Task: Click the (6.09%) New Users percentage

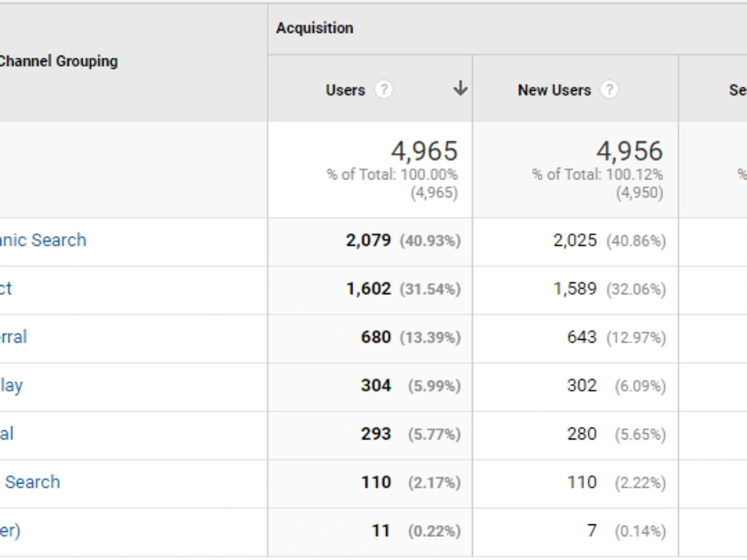Action: pos(640,386)
